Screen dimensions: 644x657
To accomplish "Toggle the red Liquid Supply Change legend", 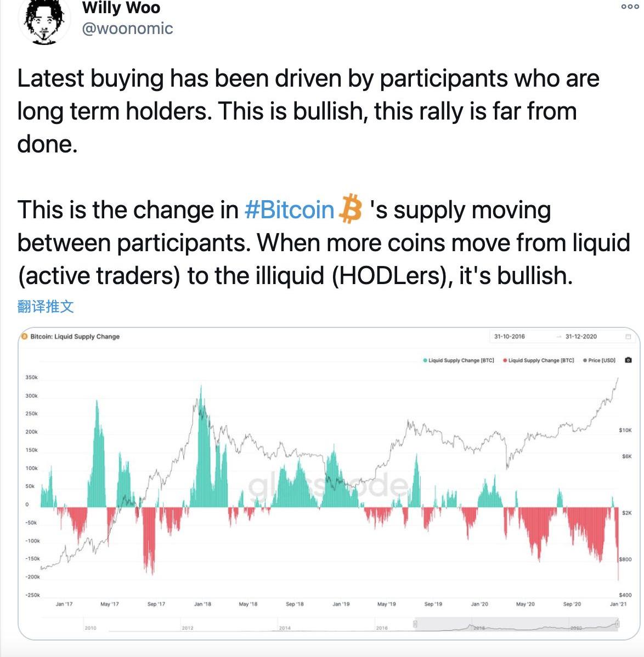I will pos(539,360).
